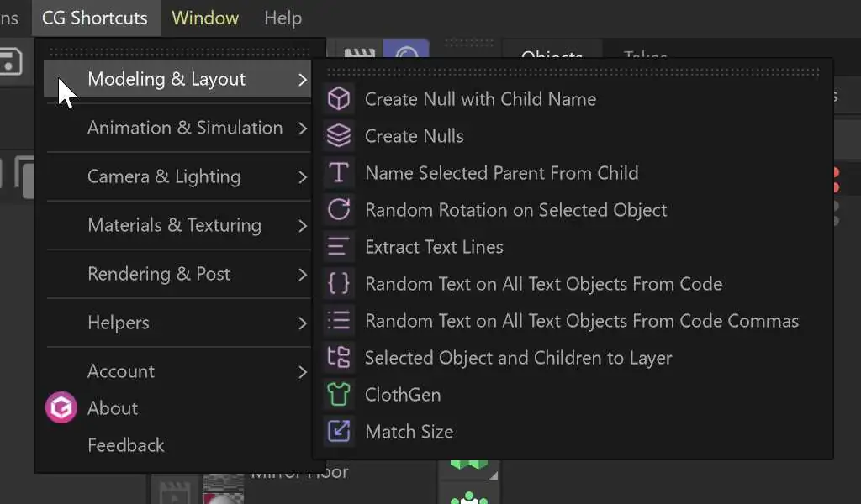Click the pink CG Shortcuts logo icon
Screen dimensions: 861x504
61,407
